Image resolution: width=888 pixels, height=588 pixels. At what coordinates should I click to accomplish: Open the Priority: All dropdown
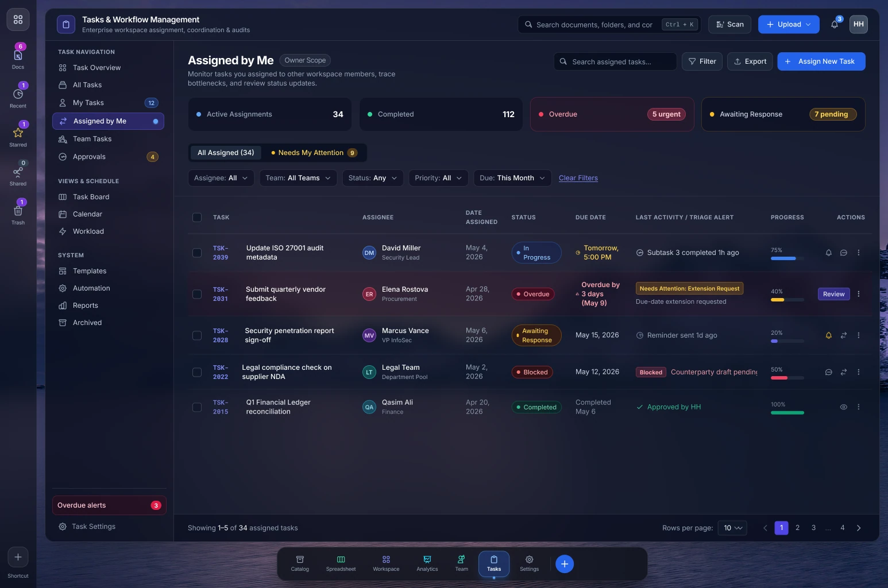point(438,178)
